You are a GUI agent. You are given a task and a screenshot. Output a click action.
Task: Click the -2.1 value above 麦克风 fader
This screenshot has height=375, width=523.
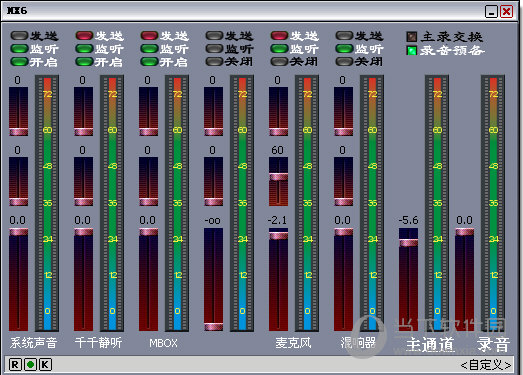277,220
